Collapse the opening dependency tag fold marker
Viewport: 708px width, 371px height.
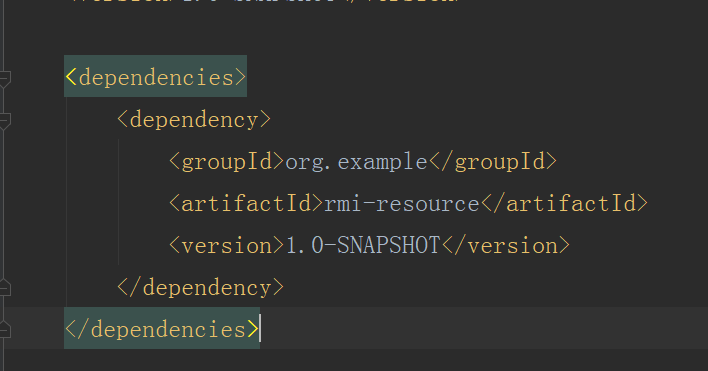coord(5,121)
